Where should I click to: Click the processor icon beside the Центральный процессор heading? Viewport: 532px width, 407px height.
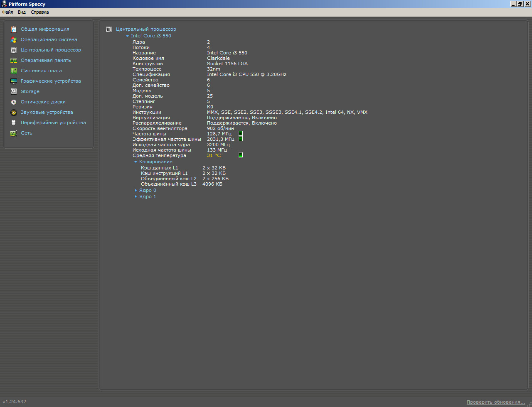(109, 29)
